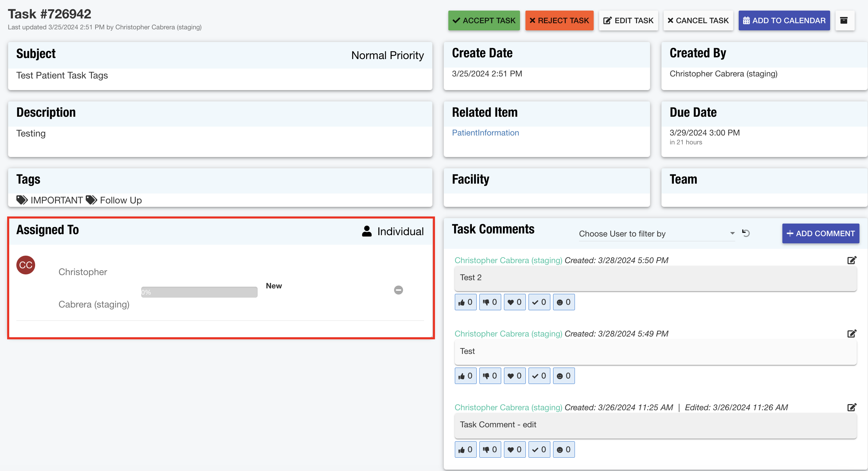Click the Edit Task button
868x471 pixels.
[628, 20]
